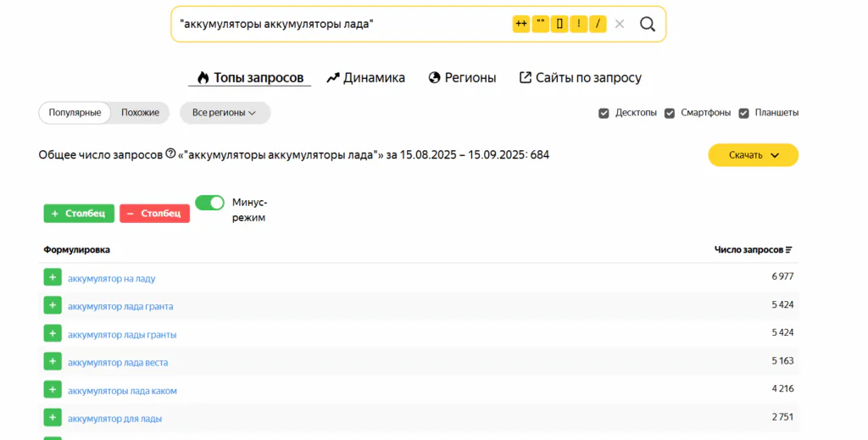The image size is (868, 440).
Task: Click the count value 6 977
Action: tap(782, 276)
